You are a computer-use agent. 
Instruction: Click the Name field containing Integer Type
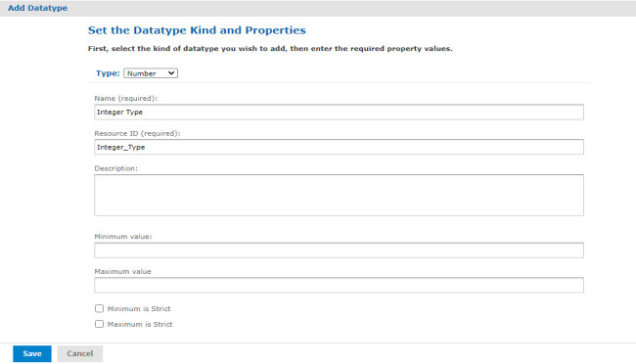(339, 112)
